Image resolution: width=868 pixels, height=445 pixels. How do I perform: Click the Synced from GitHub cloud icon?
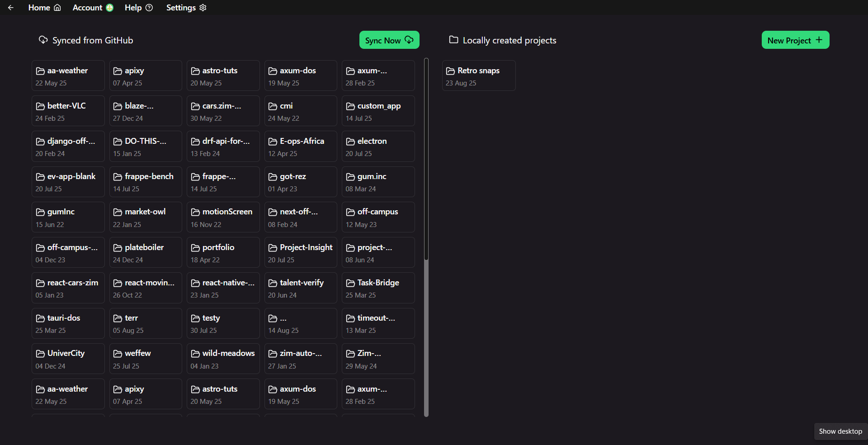point(43,40)
